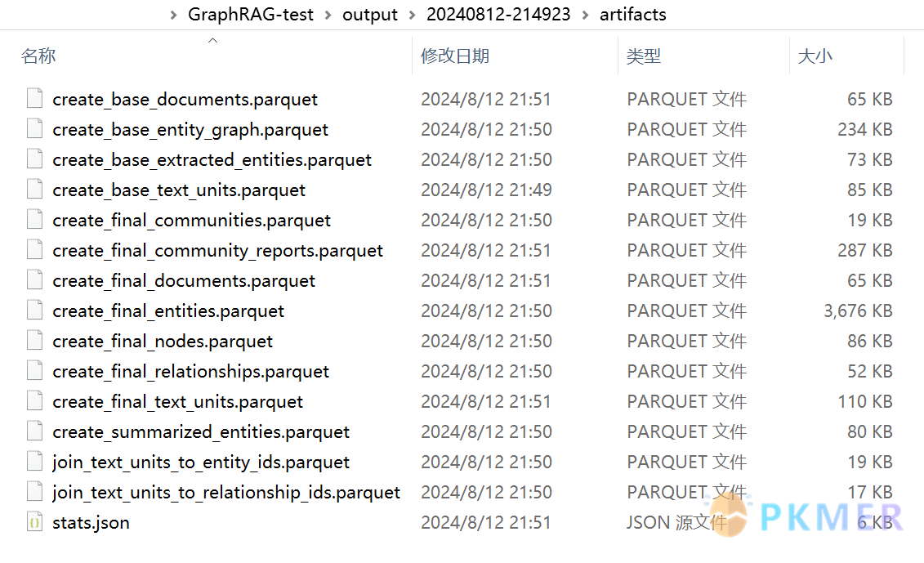924x563 pixels.
Task: Navigate to GraphRAG-test breadcrumb folder
Action: (x=251, y=14)
